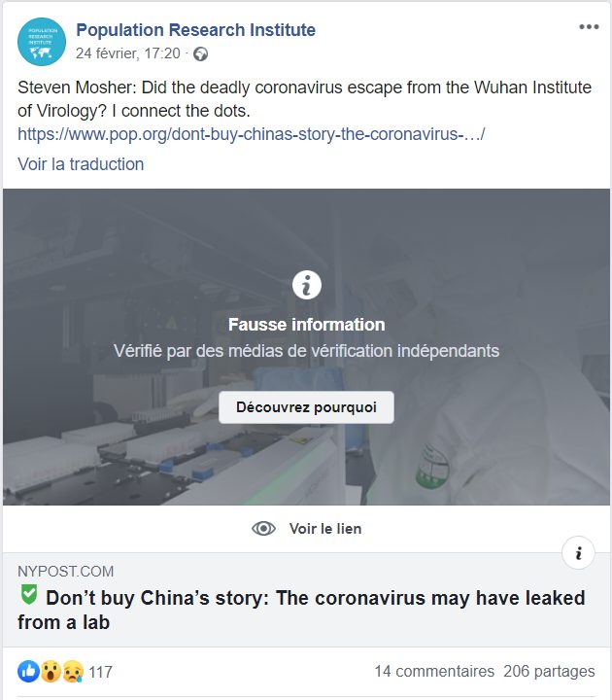This screenshot has width=612, height=700.
Task: Open the post timestamp 24 février, 17:20
Action: coord(128,53)
